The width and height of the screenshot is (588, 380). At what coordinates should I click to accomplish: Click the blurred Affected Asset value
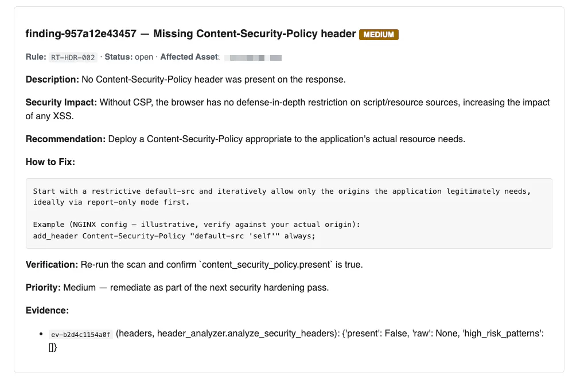pos(253,57)
